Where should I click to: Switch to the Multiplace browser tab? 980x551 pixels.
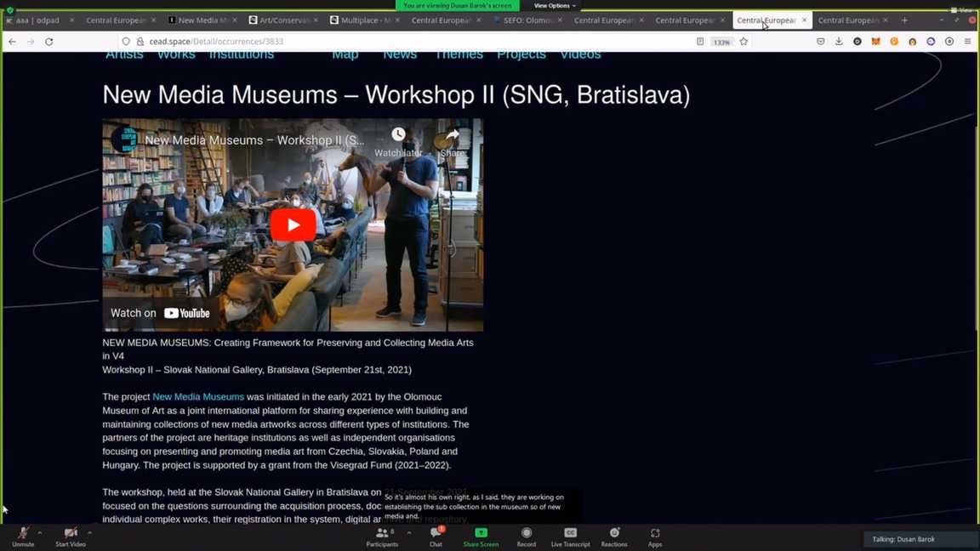click(361, 20)
